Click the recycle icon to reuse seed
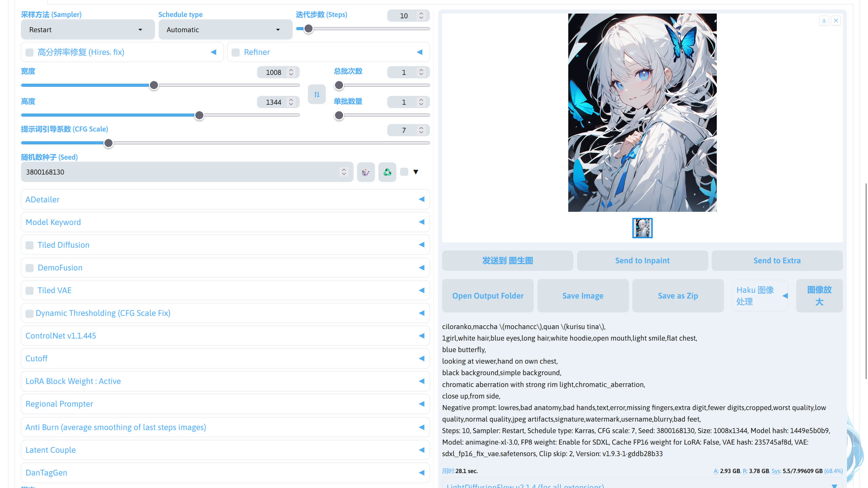Image resolution: width=868 pixels, height=488 pixels. pos(387,172)
